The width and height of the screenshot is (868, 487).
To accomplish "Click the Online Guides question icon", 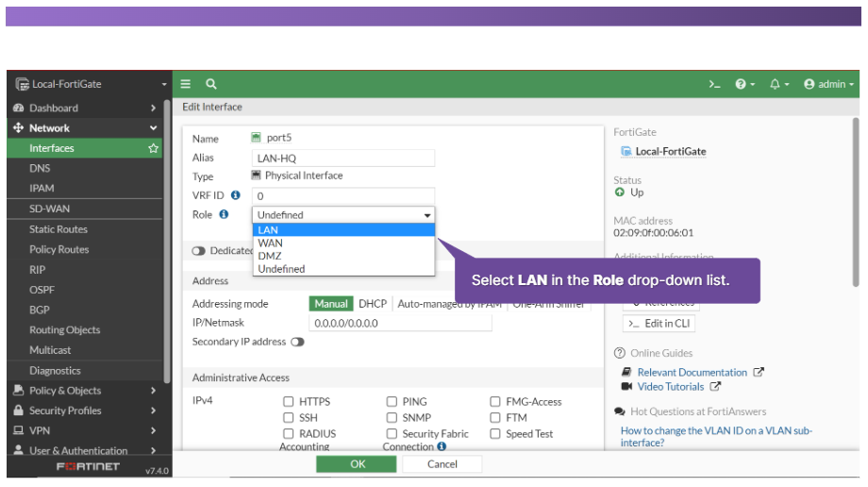I will click(x=620, y=353).
